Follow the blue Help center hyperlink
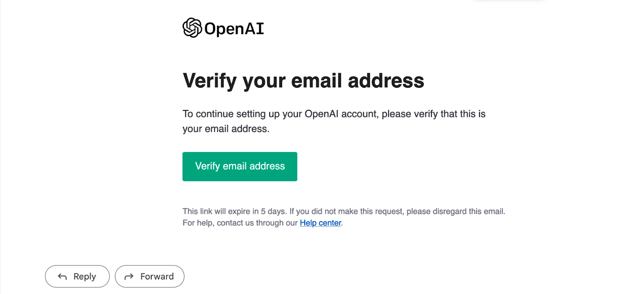Image resolution: width=644 pixels, height=294 pixels. click(x=320, y=223)
